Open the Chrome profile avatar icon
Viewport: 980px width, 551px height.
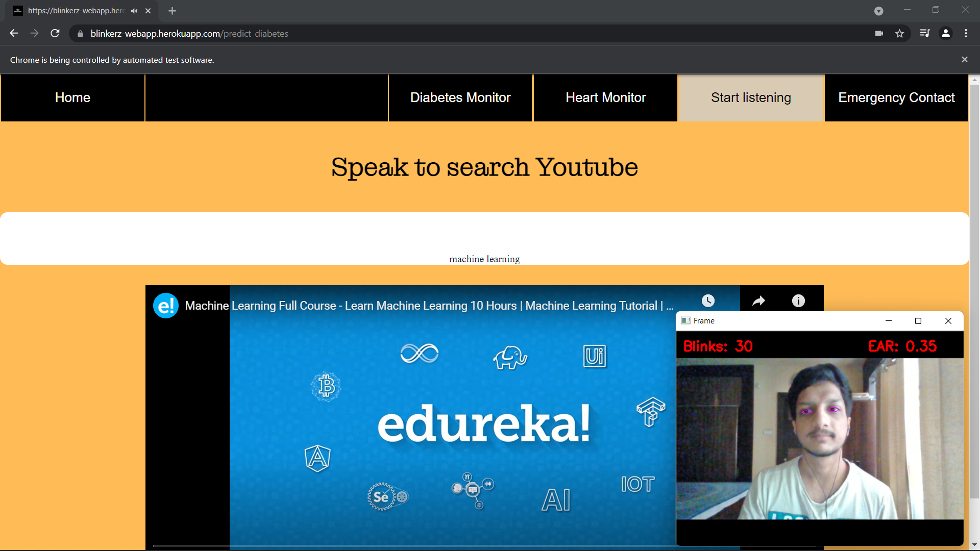click(946, 34)
